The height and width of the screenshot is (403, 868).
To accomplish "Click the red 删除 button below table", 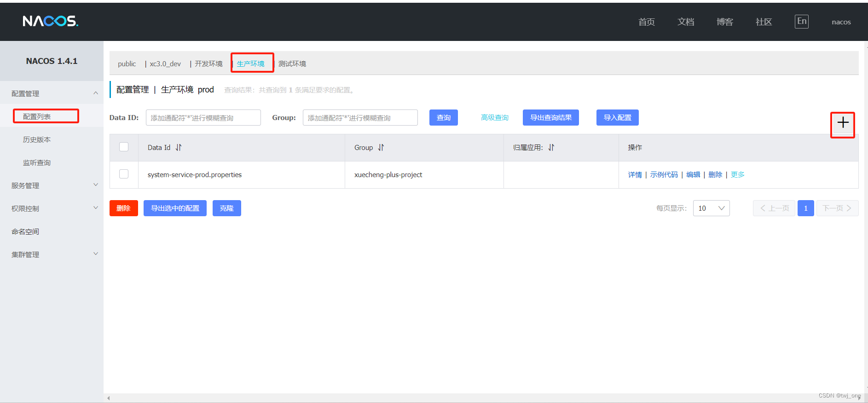I will tap(124, 208).
